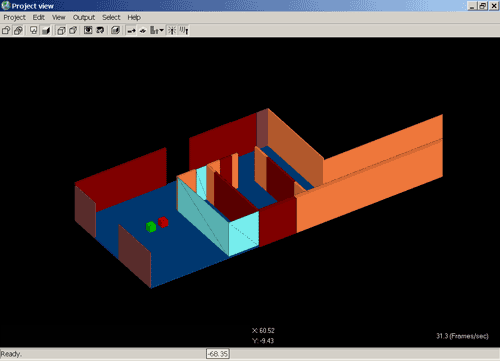This screenshot has width=500, height=361.
Task: Close the Project view window
Action: [x=494, y=6]
